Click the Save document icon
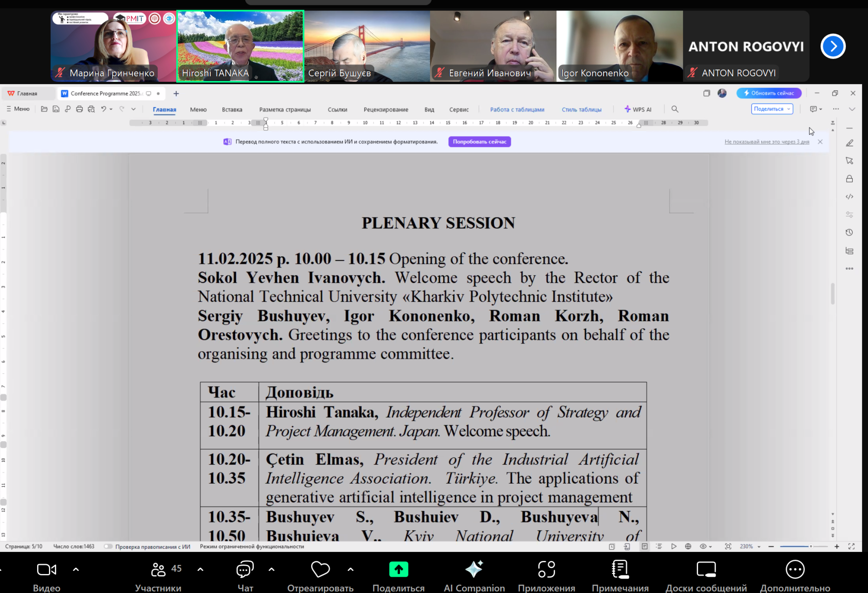Image resolution: width=868 pixels, height=593 pixels. click(x=56, y=109)
